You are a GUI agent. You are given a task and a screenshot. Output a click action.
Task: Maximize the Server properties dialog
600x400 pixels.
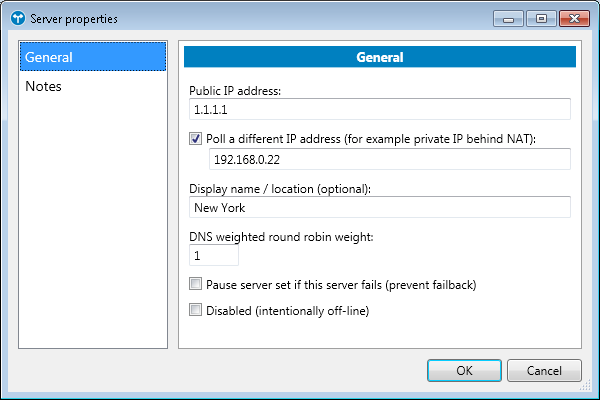click(541, 18)
